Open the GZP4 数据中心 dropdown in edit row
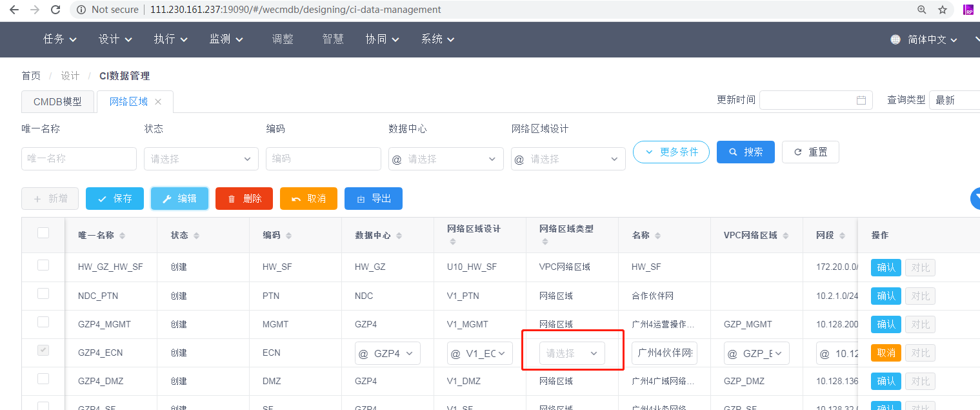980x410 pixels. tap(387, 353)
